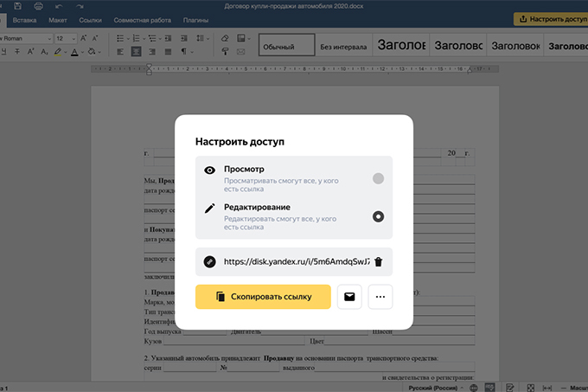This screenshot has height=392, width=588.
Task: Select the Редактирование access radio button
Action: pyautogui.click(x=378, y=216)
